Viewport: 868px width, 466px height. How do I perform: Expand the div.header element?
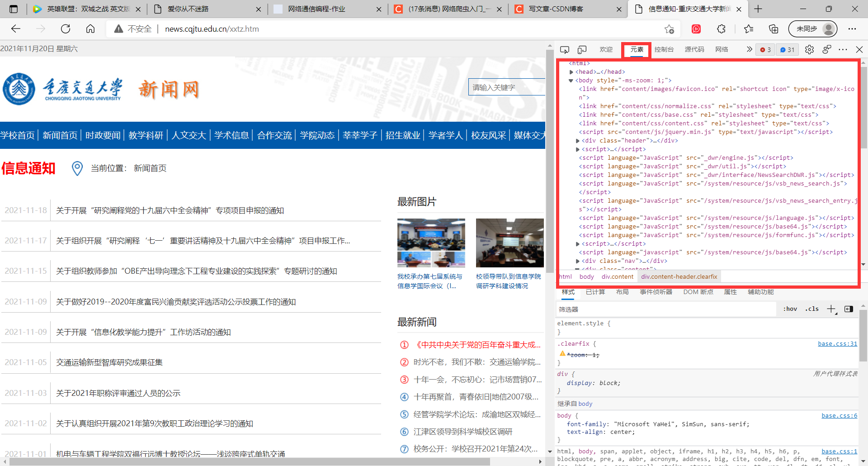(578, 140)
